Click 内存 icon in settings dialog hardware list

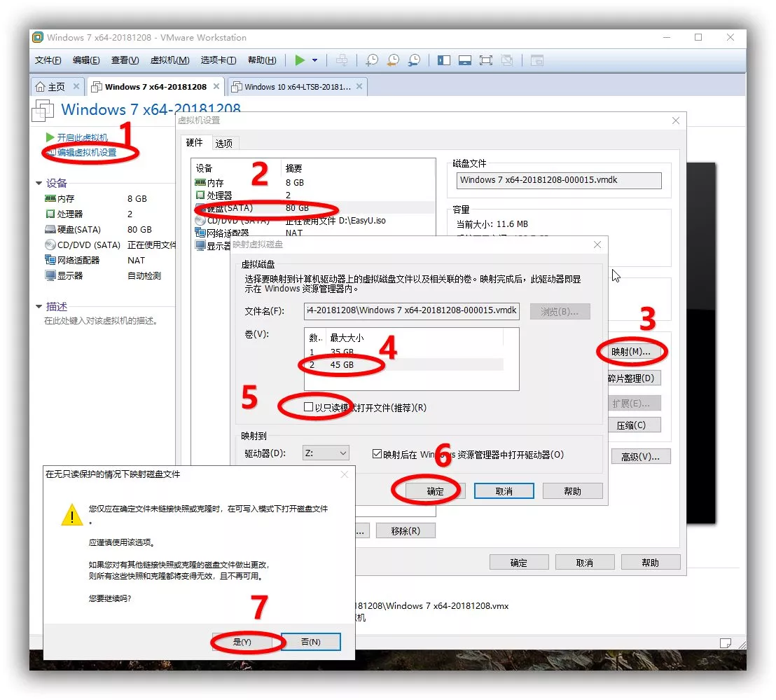click(200, 183)
